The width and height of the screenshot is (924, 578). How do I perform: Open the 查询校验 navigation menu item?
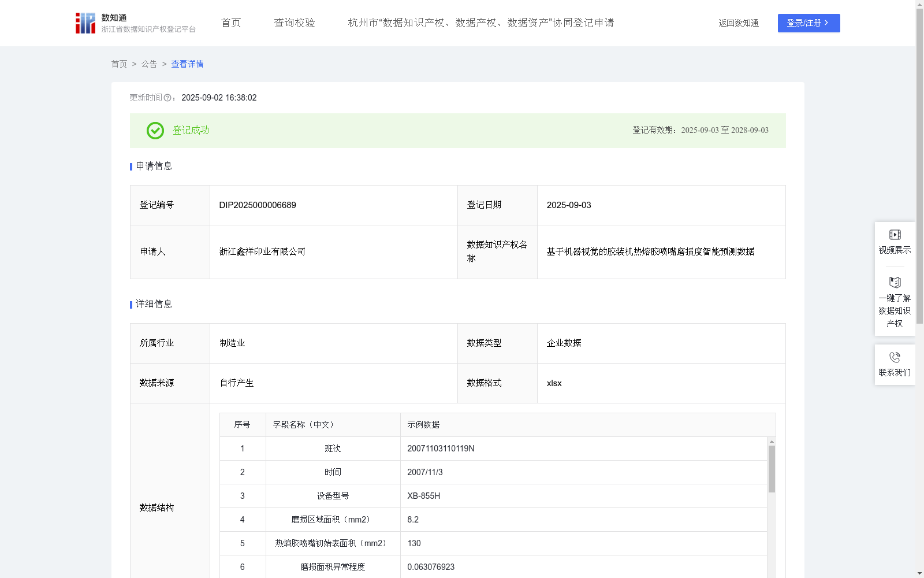coord(295,23)
